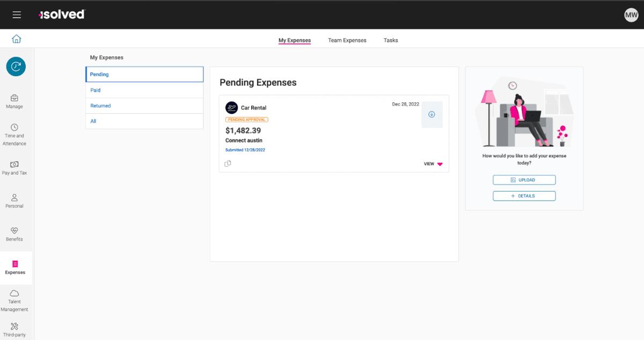
Task: Switch to the Team Expenses tab
Action: [x=347, y=40]
